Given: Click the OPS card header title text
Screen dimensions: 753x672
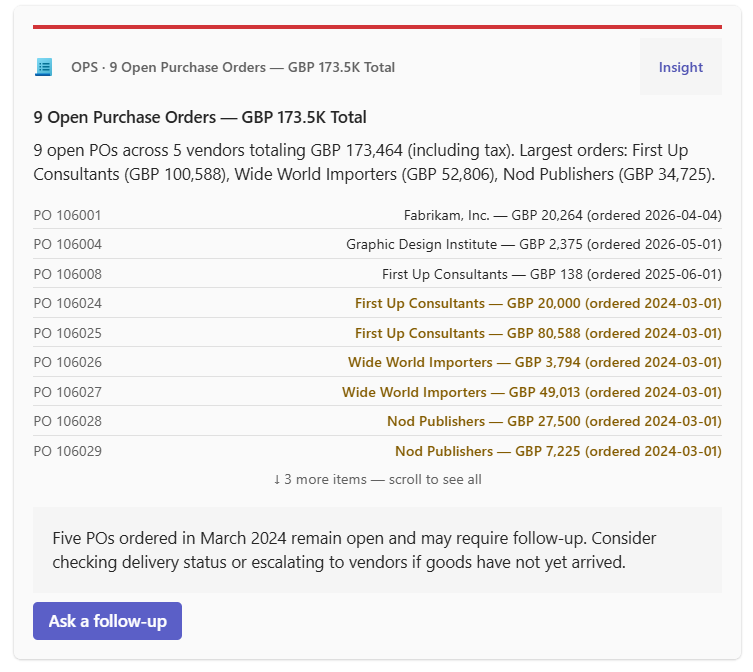Looking at the screenshot, I should coord(233,67).
